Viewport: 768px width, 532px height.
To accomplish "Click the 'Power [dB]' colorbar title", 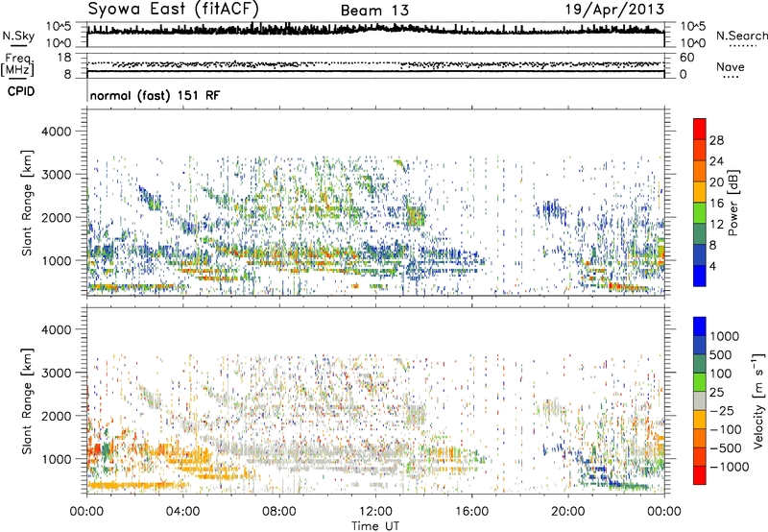I will pyautogui.click(x=732, y=203).
